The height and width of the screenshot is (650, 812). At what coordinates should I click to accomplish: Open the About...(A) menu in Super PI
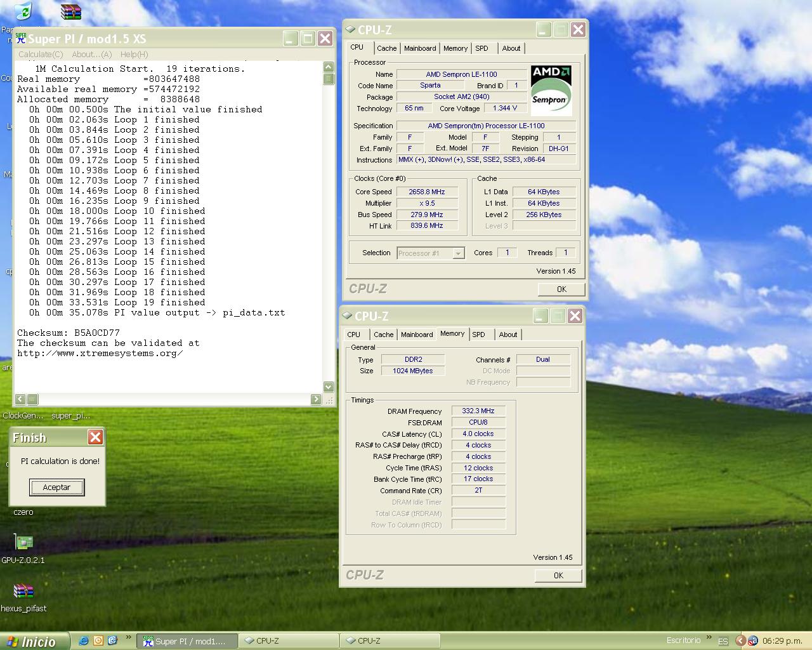point(91,54)
